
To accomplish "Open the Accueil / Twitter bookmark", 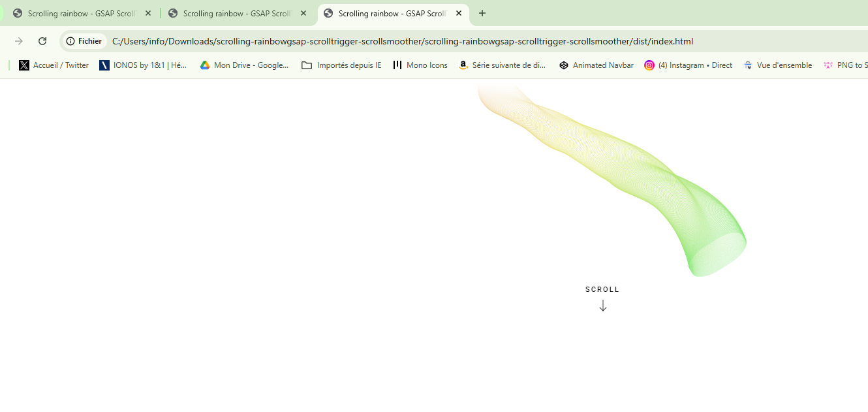I will [54, 65].
